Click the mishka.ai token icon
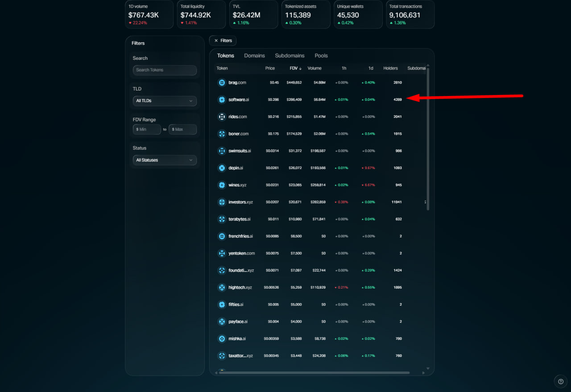The height and width of the screenshot is (392, 571). click(x=222, y=339)
